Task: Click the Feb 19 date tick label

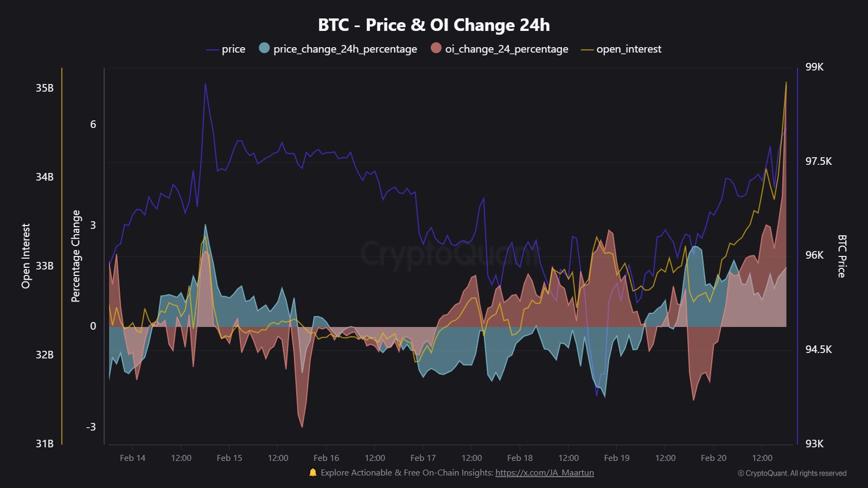Action: (617, 458)
